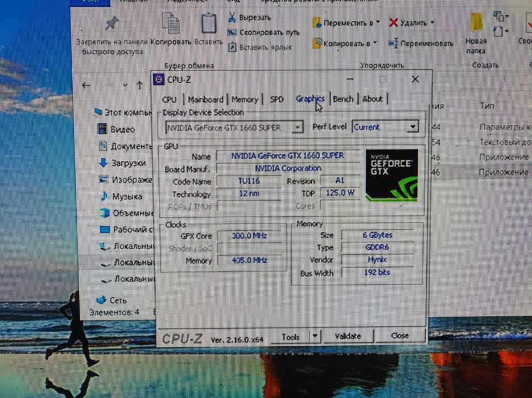Click the Explorer forward arrow
The height and width of the screenshot is (398, 532).
(108, 85)
